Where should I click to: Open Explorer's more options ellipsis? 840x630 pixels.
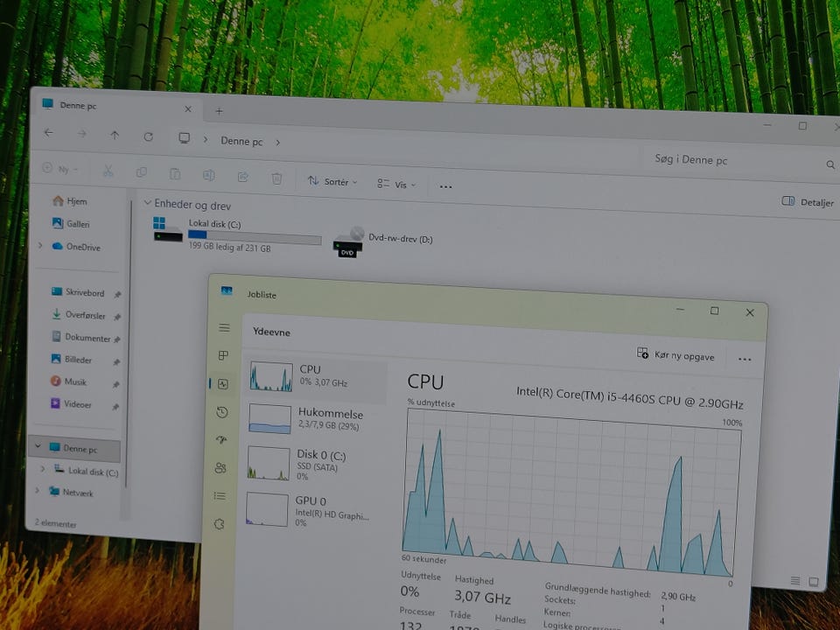coord(445,186)
